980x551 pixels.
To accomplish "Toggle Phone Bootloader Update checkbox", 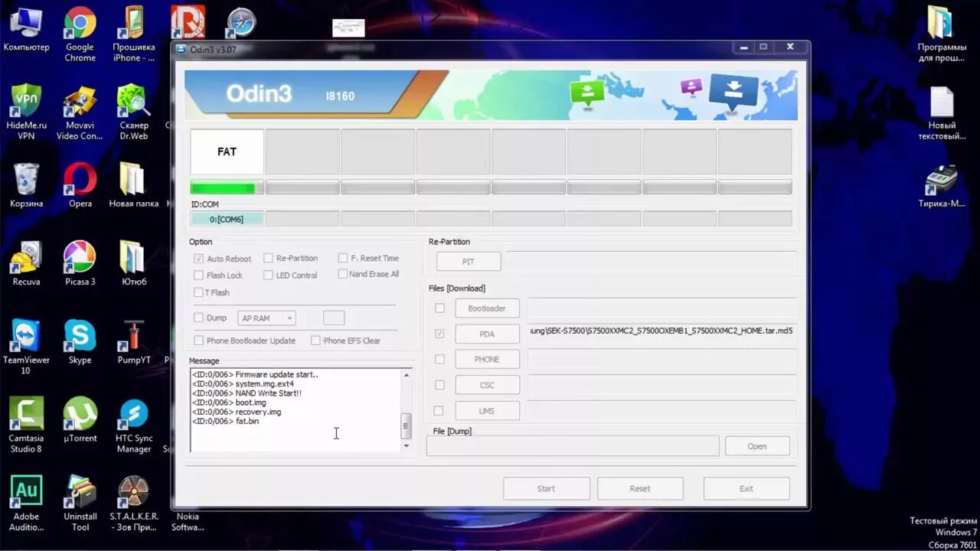I will click(x=199, y=341).
